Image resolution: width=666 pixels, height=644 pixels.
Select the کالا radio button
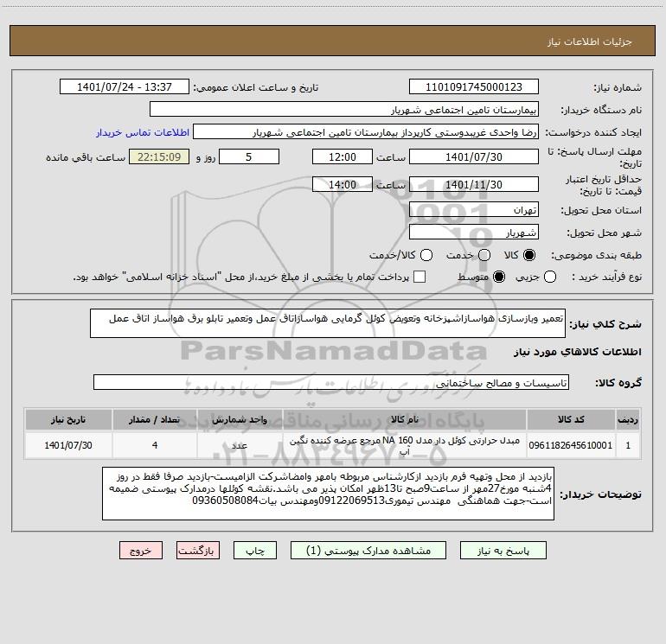click(529, 255)
